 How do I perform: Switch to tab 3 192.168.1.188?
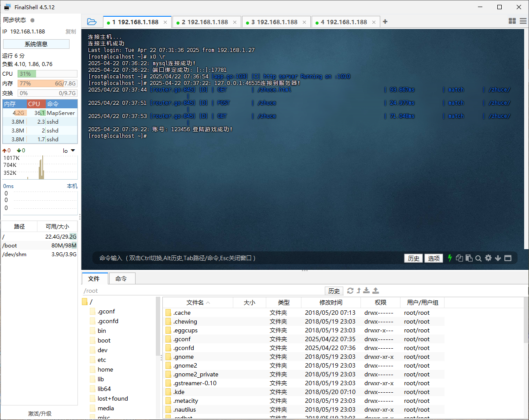point(274,22)
